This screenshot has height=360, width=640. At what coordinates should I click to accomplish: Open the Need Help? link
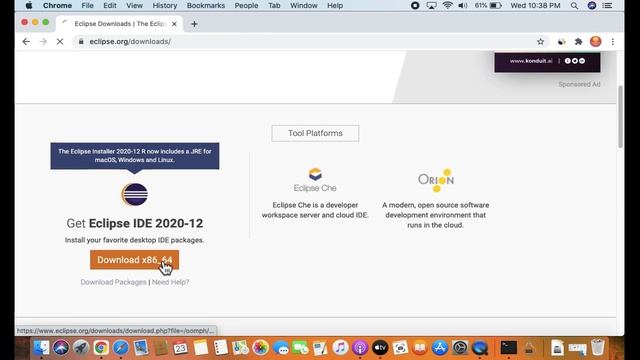click(170, 282)
